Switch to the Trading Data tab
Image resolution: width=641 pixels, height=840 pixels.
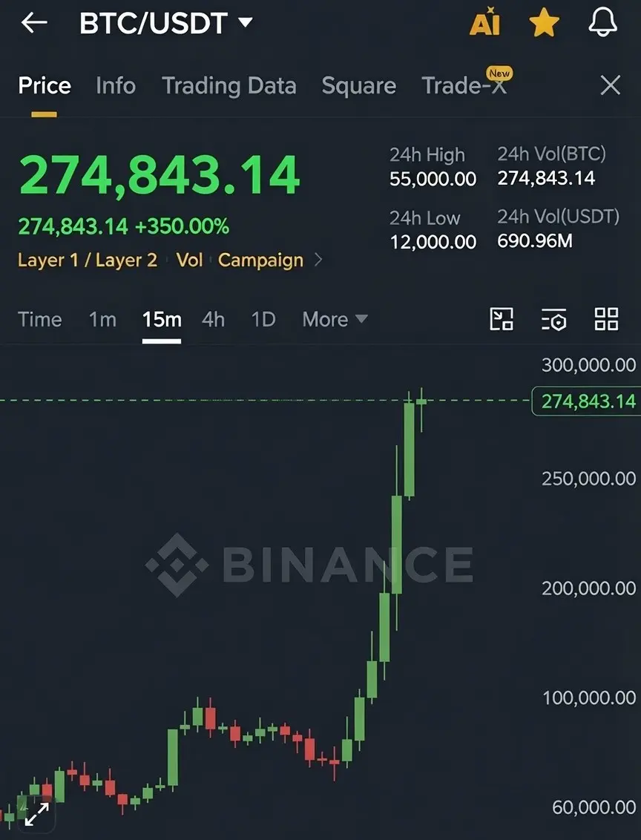tap(229, 86)
